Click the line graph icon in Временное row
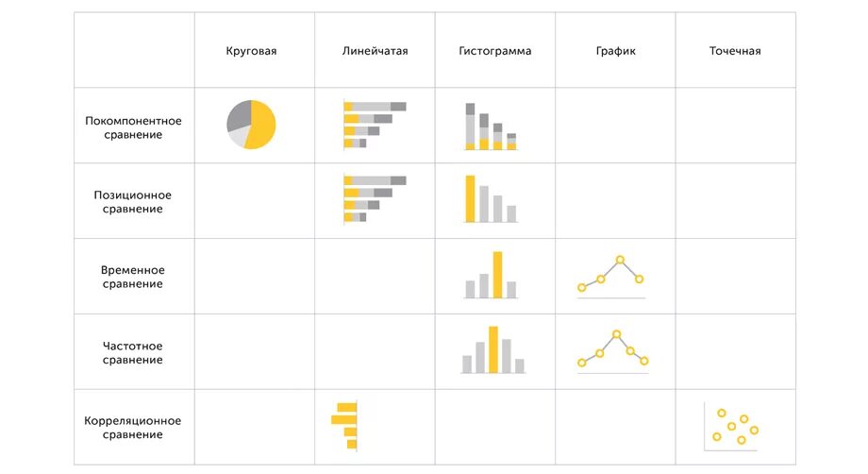 click(611, 277)
